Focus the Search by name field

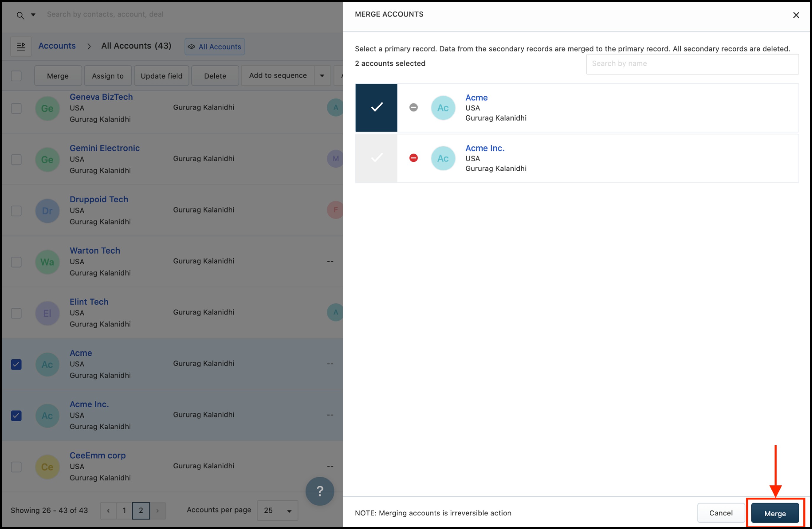tap(692, 64)
